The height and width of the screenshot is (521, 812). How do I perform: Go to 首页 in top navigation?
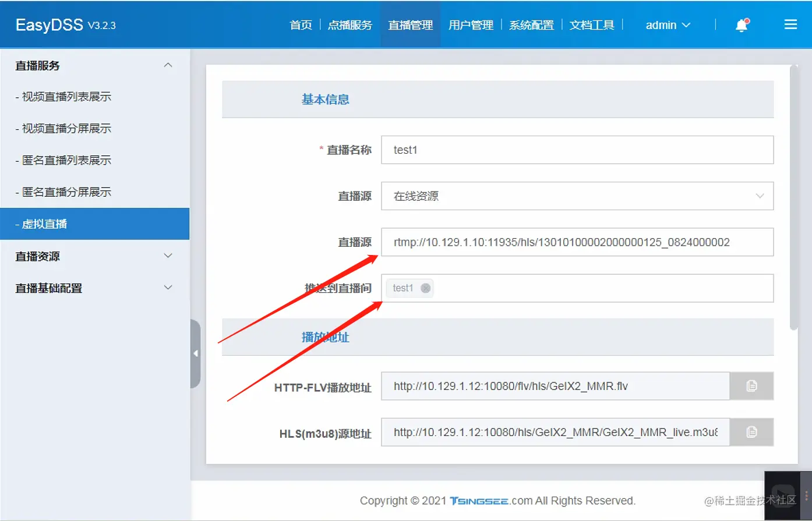point(301,25)
